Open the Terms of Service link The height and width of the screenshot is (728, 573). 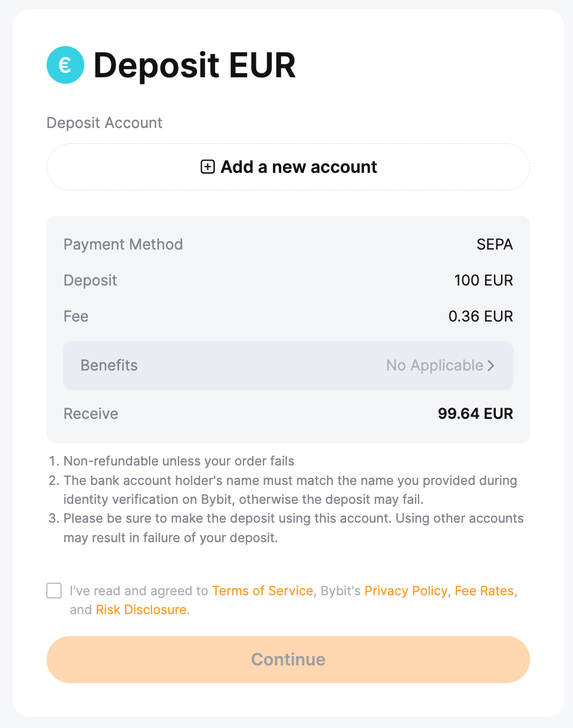[x=262, y=591]
